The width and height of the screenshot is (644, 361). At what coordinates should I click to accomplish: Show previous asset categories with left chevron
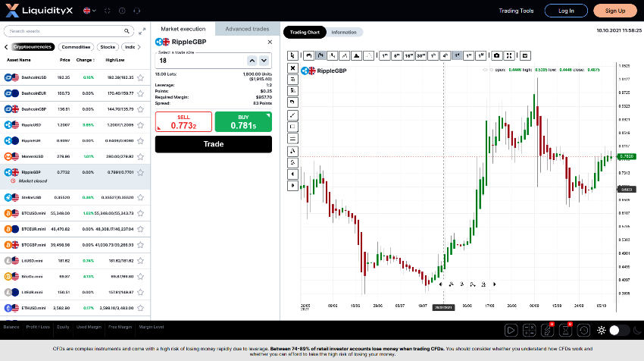pyautogui.click(x=6, y=47)
